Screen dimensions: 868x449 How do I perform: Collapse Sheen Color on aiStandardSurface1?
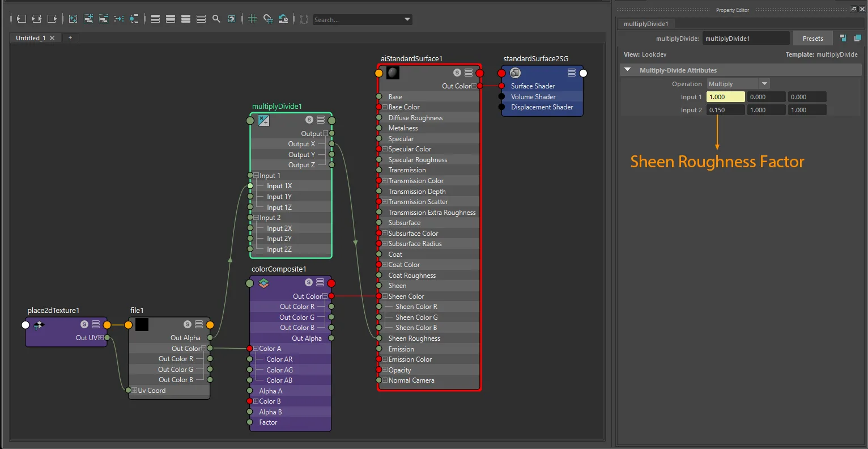click(x=385, y=296)
